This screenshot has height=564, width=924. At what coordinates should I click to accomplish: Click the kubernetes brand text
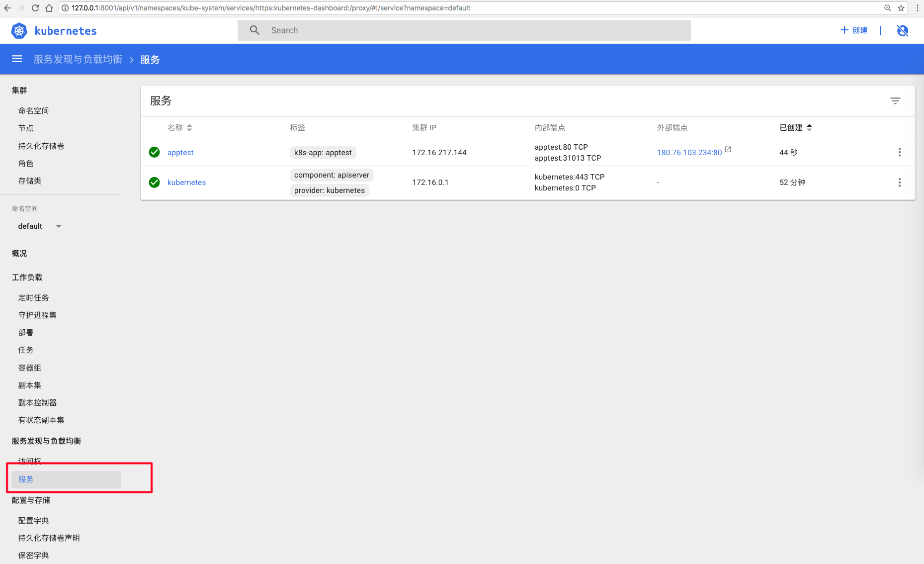click(66, 31)
